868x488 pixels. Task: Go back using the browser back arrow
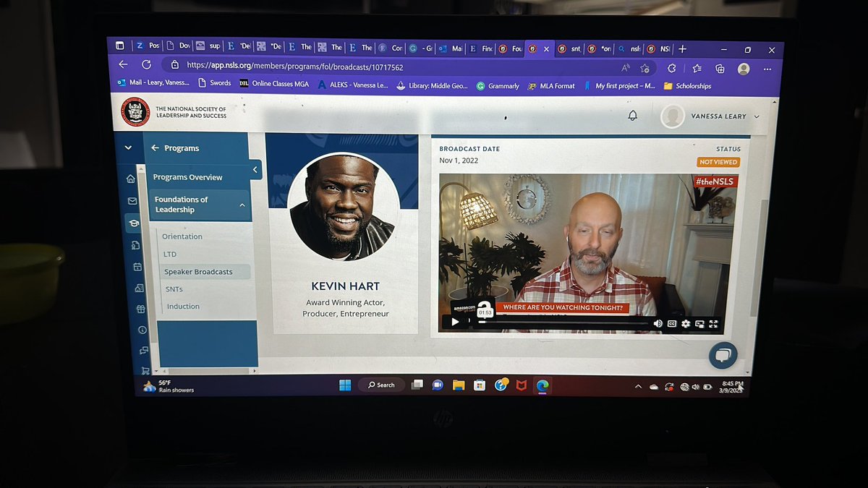click(123, 64)
